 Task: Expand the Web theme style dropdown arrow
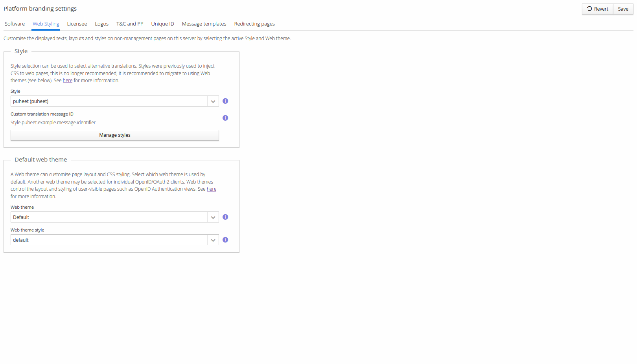213,240
